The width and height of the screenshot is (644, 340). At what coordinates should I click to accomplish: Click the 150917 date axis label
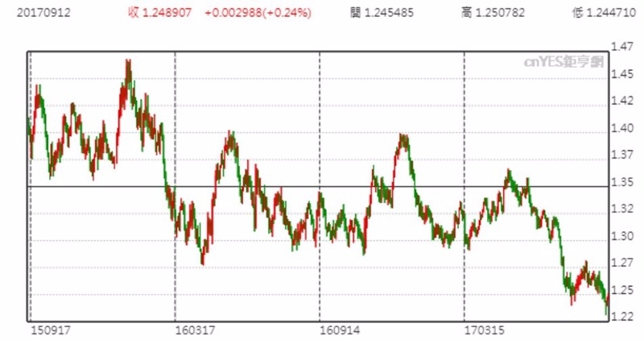[x=51, y=330]
